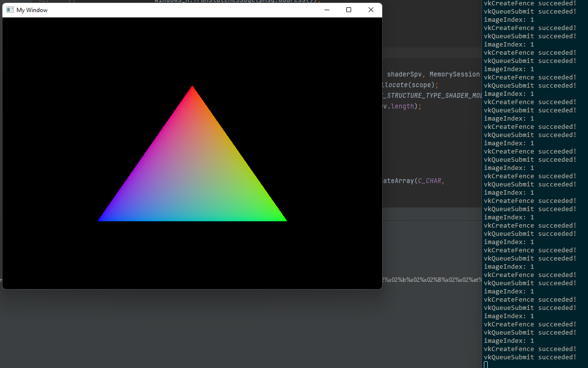Click the MemorySession type in the editor
The image size is (588, 368).
pos(454,74)
